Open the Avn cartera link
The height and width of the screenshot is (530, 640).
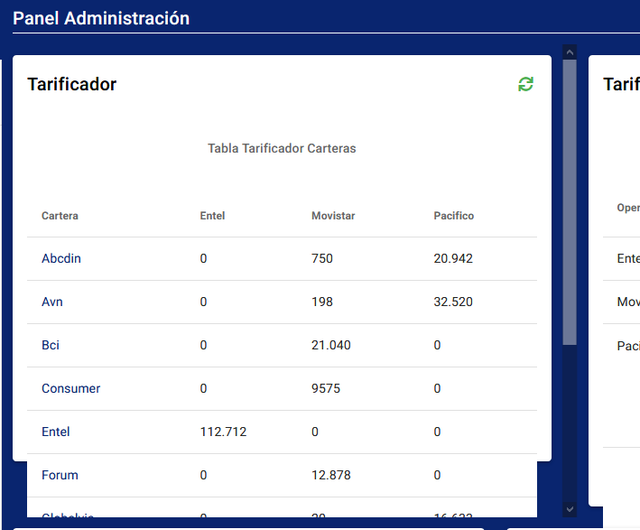[x=52, y=302]
